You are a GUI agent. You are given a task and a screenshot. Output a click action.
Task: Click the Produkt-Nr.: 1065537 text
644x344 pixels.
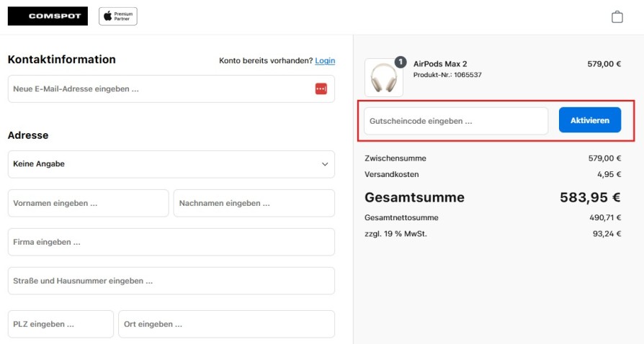447,75
